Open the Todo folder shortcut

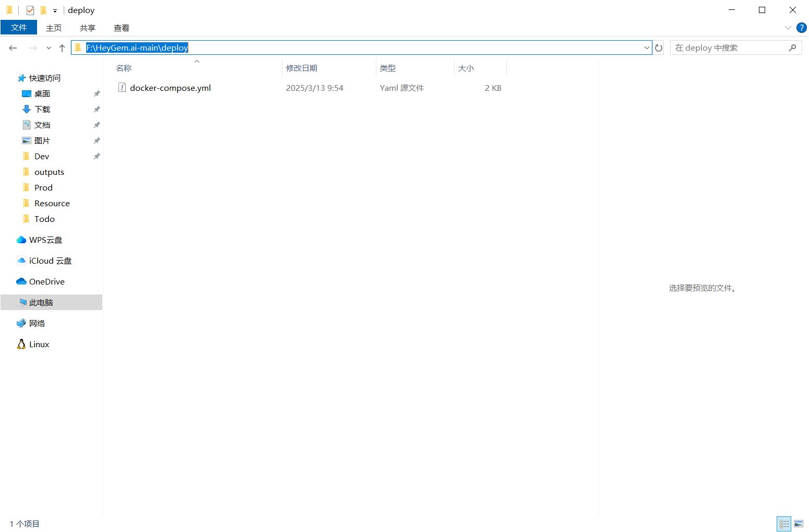point(44,219)
